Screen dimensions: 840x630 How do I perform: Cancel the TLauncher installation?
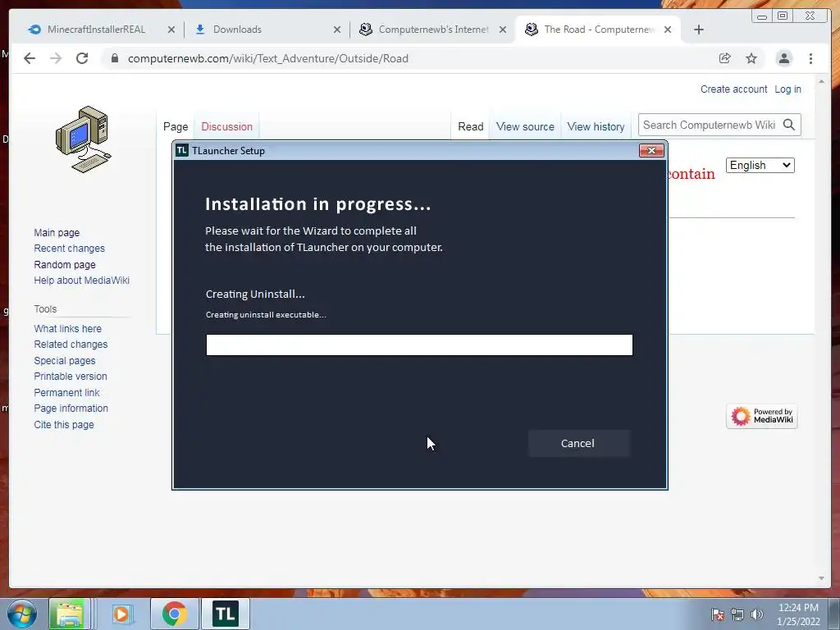point(578,444)
